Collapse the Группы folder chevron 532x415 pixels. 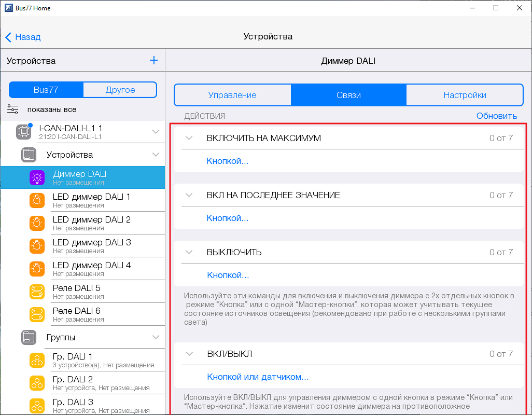tap(156, 337)
